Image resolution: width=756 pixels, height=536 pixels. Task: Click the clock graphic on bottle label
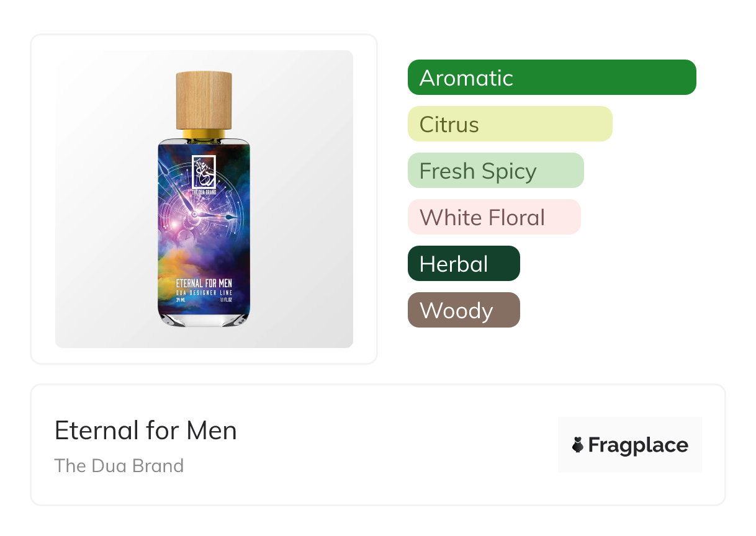coord(199,214)
